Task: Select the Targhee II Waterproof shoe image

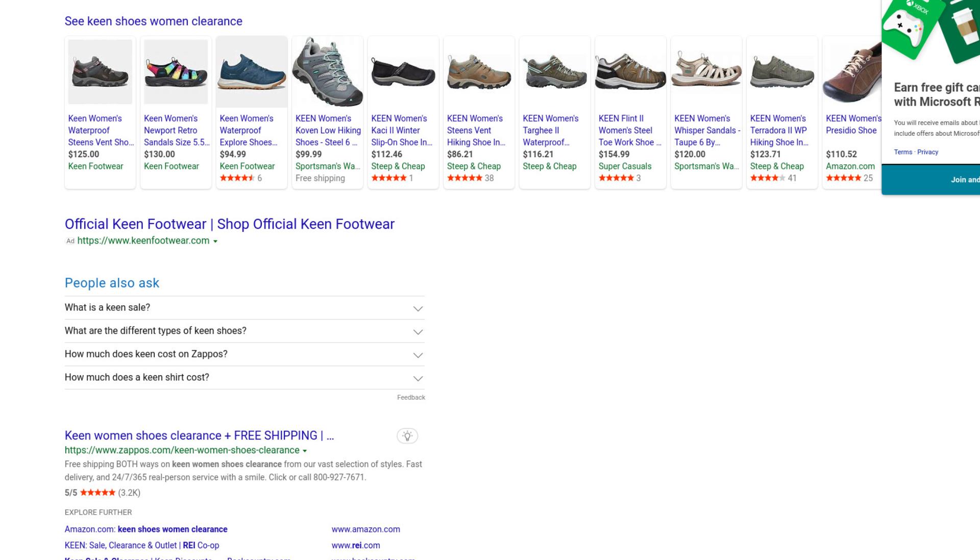Action: point(555,72)
